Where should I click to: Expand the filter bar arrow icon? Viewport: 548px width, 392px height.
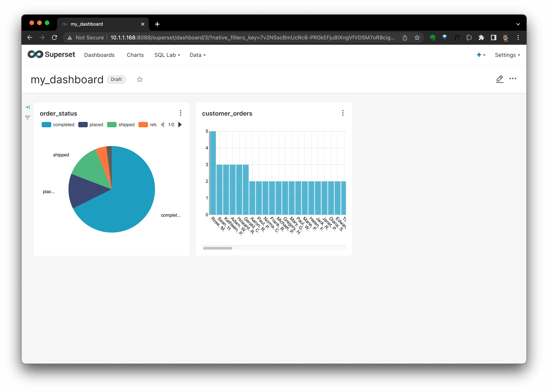pyautogui.click(x=28, y=107)
